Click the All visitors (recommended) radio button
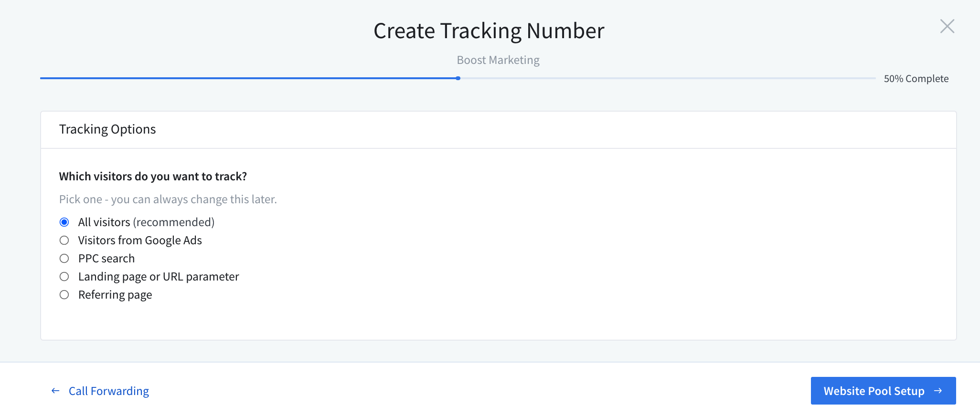 [x=64, y=222]
